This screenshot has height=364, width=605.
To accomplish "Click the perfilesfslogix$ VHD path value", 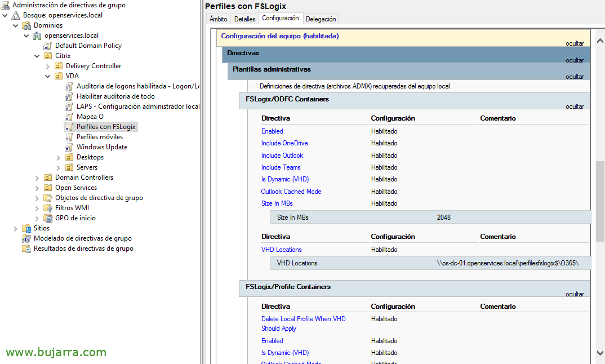I will pos(508,263).
